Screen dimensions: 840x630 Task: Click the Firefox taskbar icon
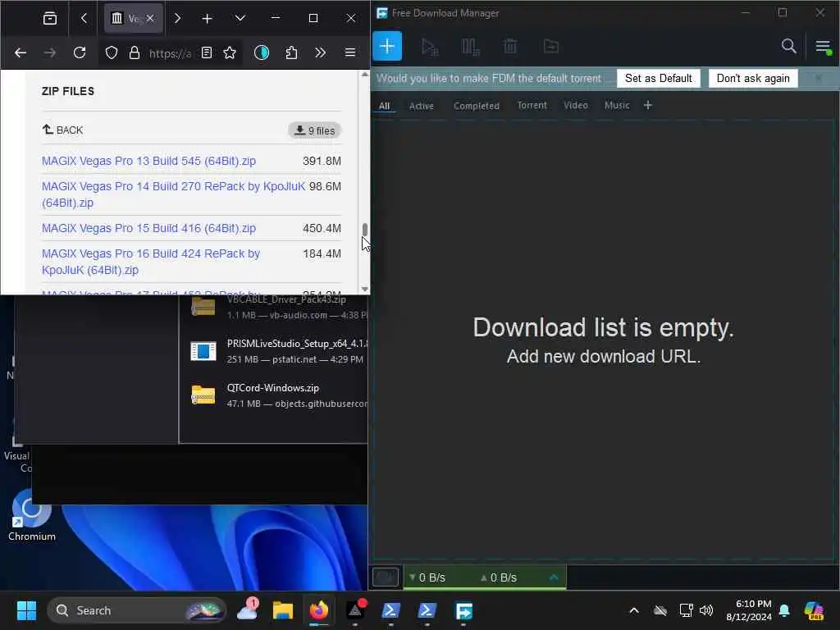(x=319, y=610)
